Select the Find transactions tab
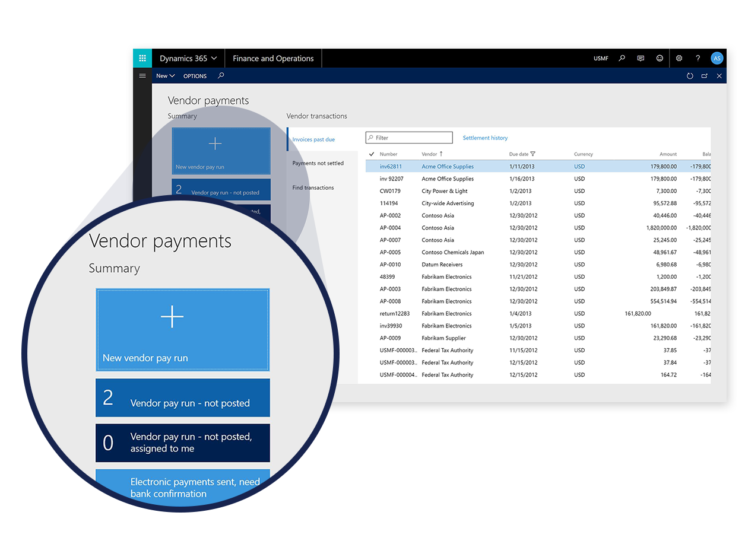Viewport: 748px width, 560px height. [313, 187]
